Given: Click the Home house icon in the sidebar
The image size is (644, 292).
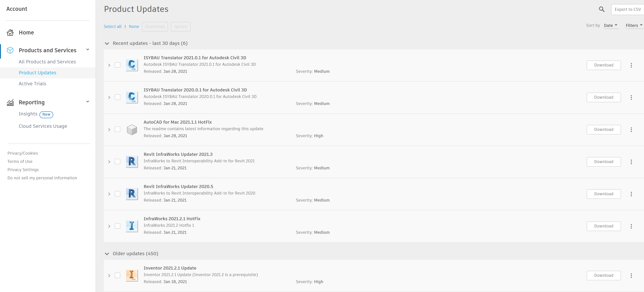Looking at the screenshot, I should (x=10, y=32).
